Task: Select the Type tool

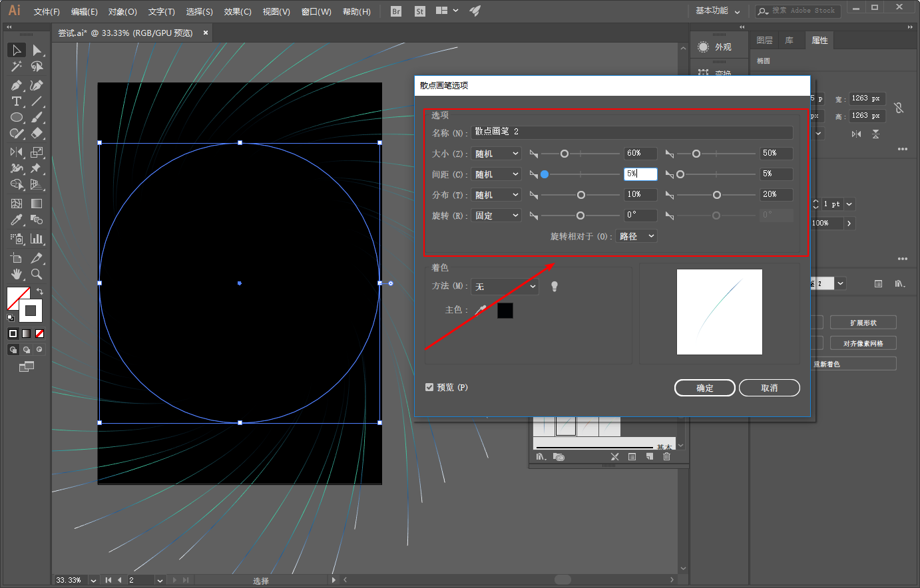Action: pos(17,101)
